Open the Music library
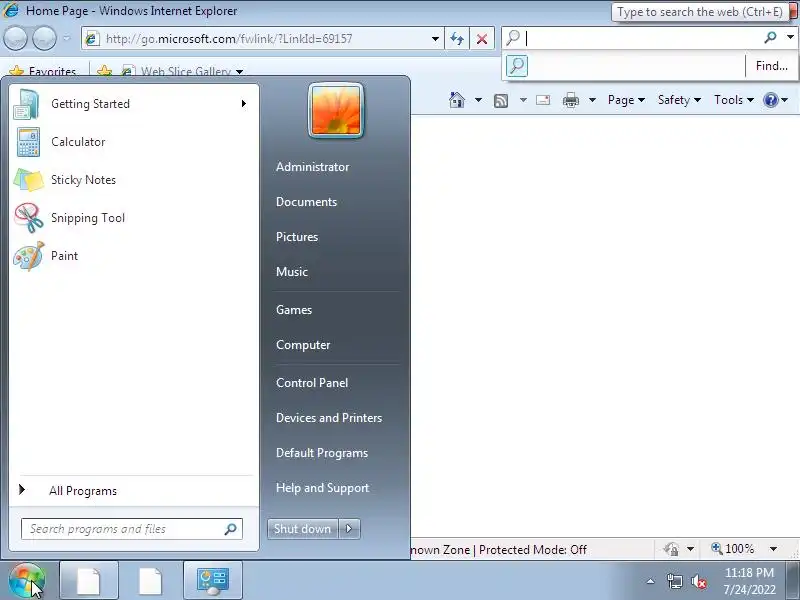The height and width of the screenshot is (600, 800). pyautogui.click(x=292, y=272)
